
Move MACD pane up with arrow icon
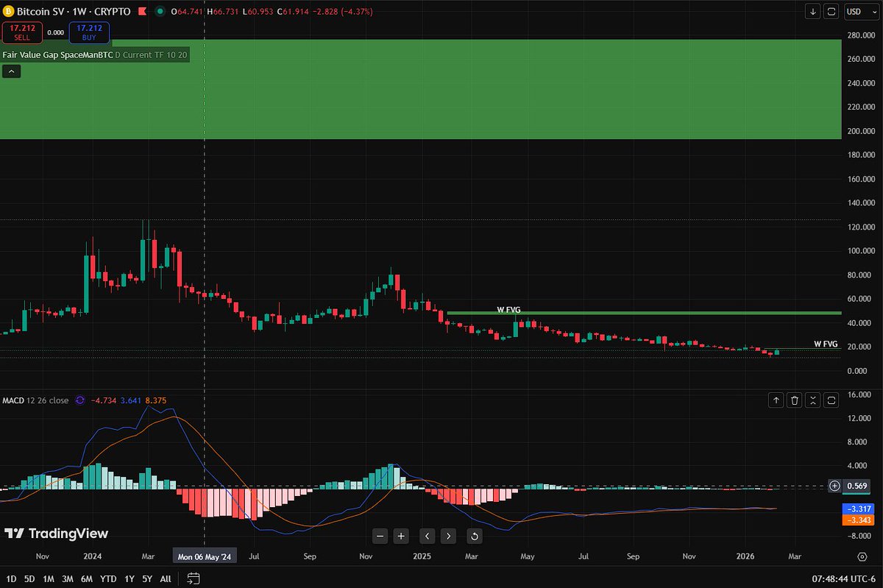pos(776,400)
